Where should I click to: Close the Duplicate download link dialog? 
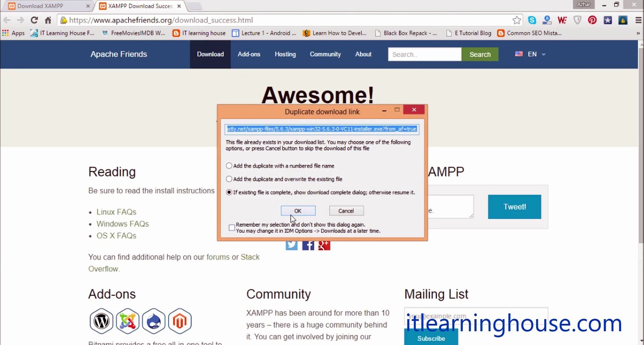pyautogui.click(x=414, y=110)
